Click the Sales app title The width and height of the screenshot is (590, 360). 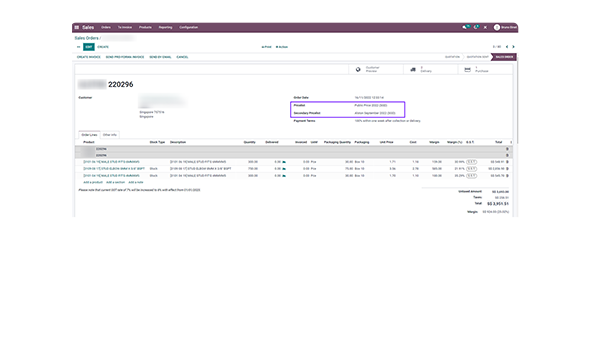88,27
